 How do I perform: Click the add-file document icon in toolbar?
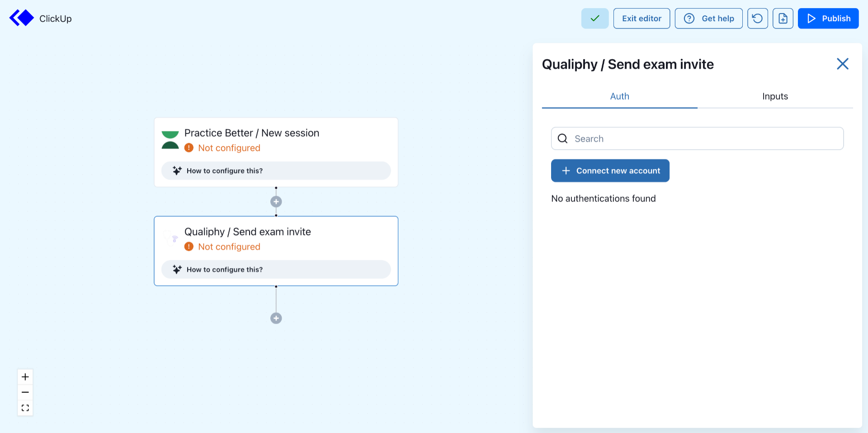coord(783,19)
